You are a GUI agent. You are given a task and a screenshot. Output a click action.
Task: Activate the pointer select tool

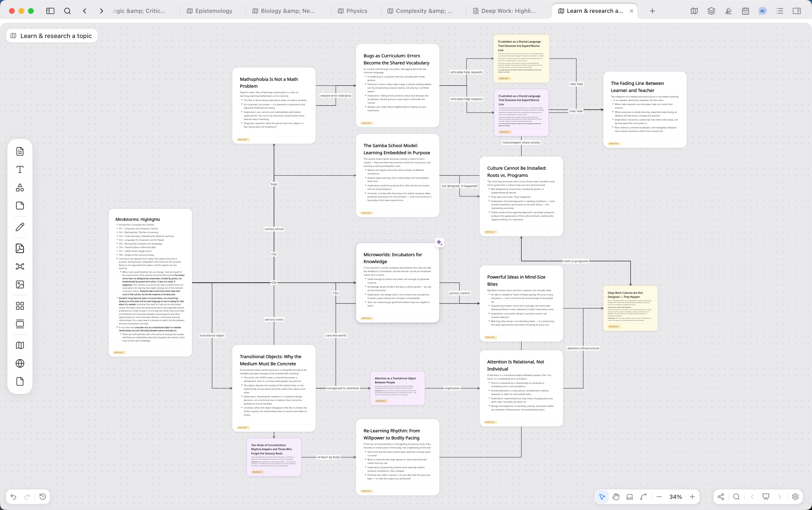[602, 496]
